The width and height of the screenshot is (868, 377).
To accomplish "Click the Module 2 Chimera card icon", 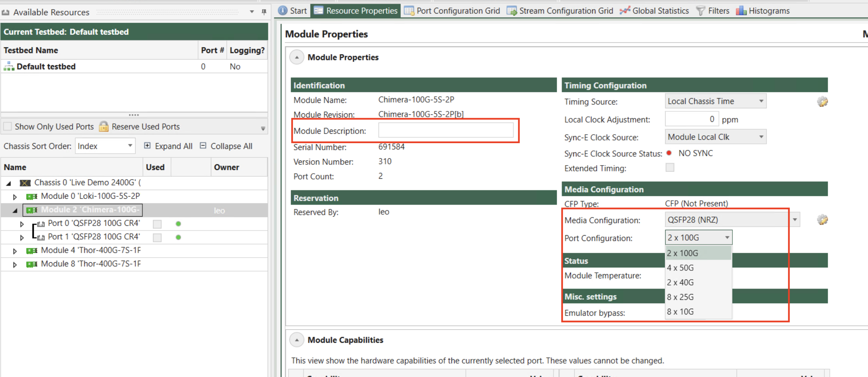I will click(x=32, y=210).
